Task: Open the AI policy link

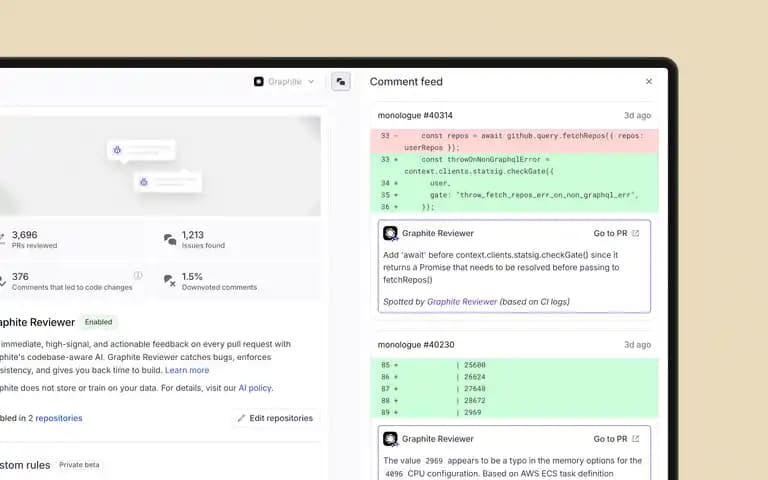Action: pyautogui.click(x=255, y=388)
